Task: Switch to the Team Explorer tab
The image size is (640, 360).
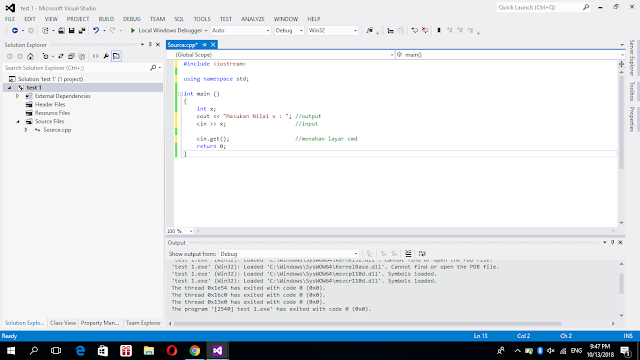Action: coord(143,323)
